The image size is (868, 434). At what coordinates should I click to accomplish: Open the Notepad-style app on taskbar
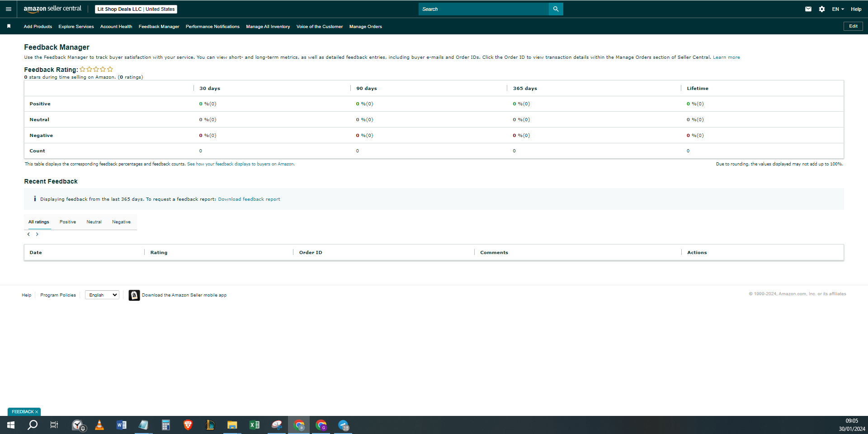point(144,425)
